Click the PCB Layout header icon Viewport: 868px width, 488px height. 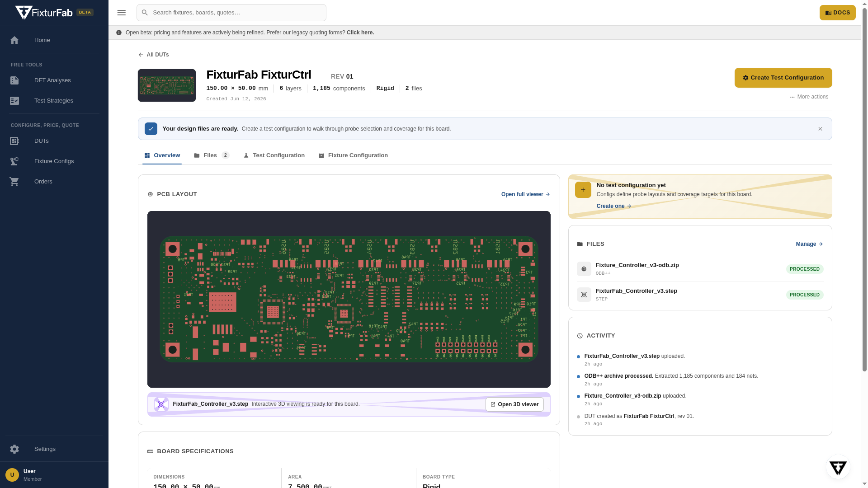151,194
